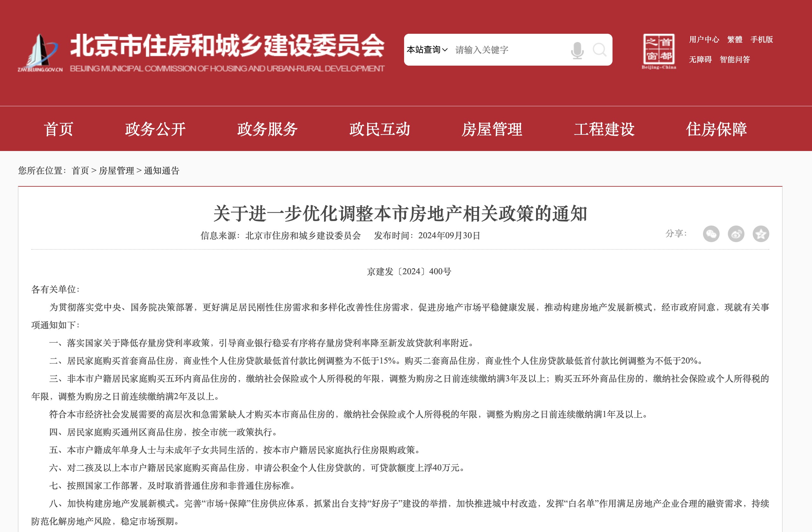Click the source text 信息来源：北京市住房和城乡建设委员会
The image size is (812, 532).
click(280, 236)
